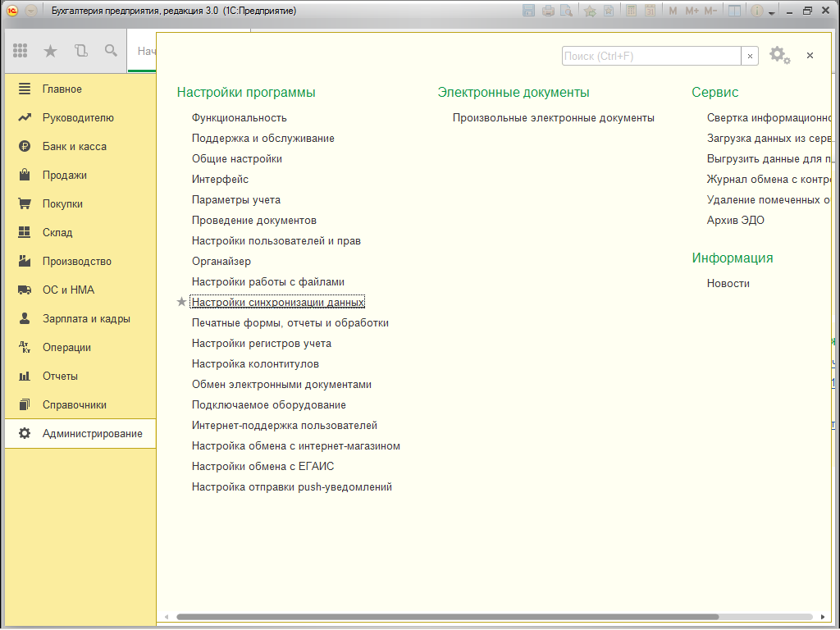This screenshot has width=840, height=630.
Task: Toggle favorite star beside Настройки синхронизации данных
Action: tap(181, 302)
